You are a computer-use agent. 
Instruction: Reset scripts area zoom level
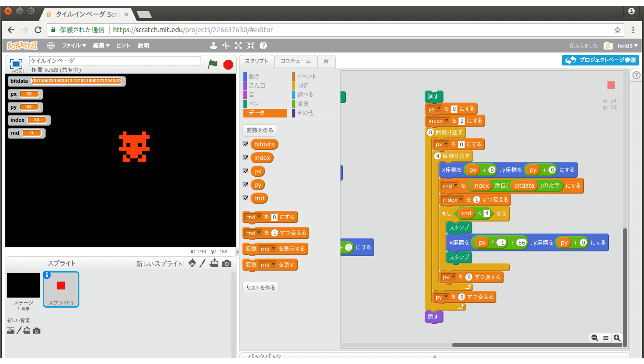(x=606, y=338)
